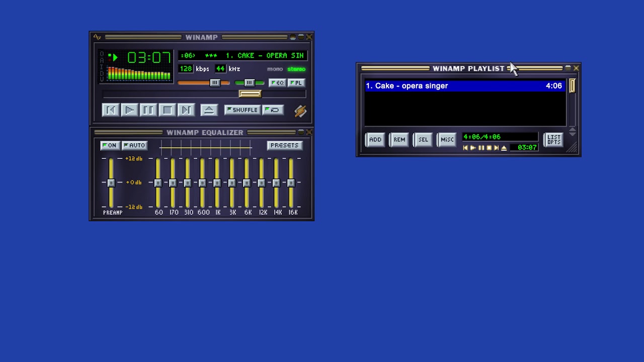Click the scrolling song title display
644x362 pixels.
(243, 55)
